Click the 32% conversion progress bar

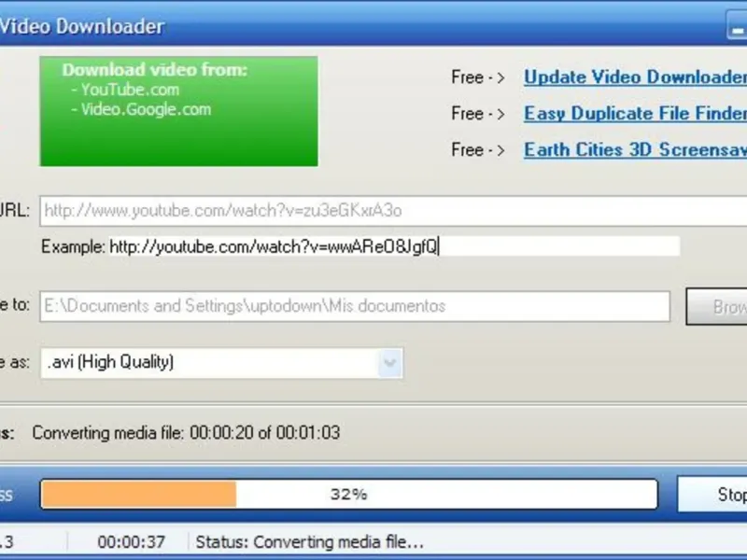pyautogui.click(x=349, y=495)
